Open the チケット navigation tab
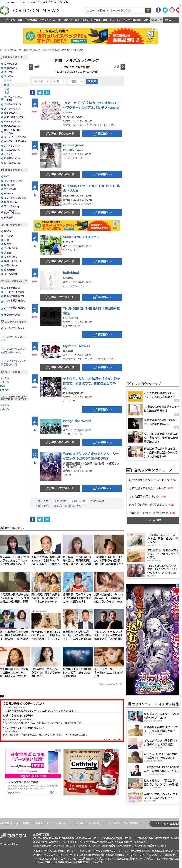 [169, 20]
